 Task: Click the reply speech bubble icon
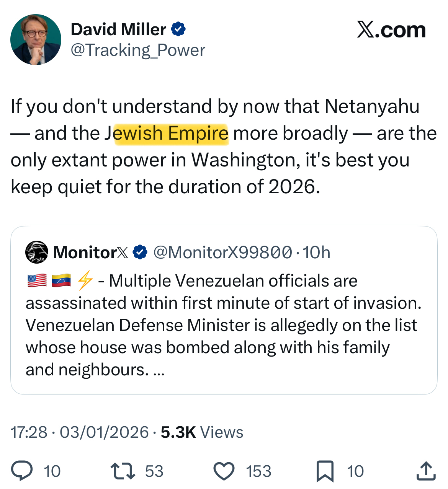point(22,471)
